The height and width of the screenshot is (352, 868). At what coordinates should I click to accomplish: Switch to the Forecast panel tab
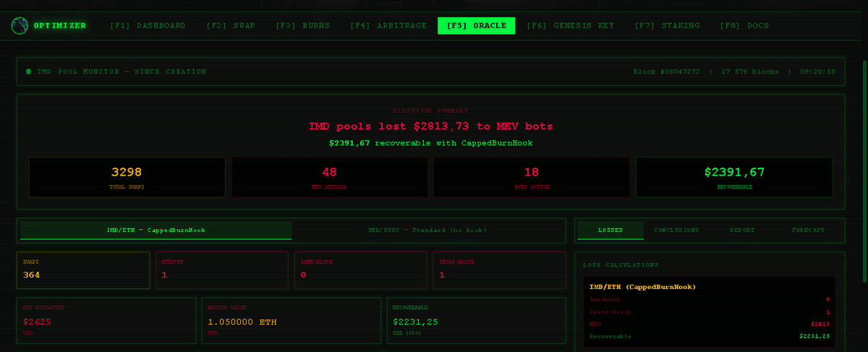click(808, 230)
